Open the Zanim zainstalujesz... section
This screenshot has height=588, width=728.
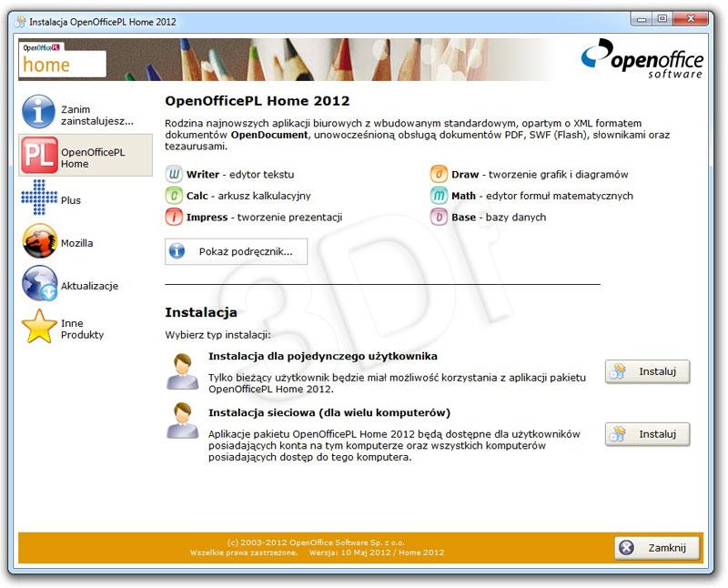[x=86, y=112]
